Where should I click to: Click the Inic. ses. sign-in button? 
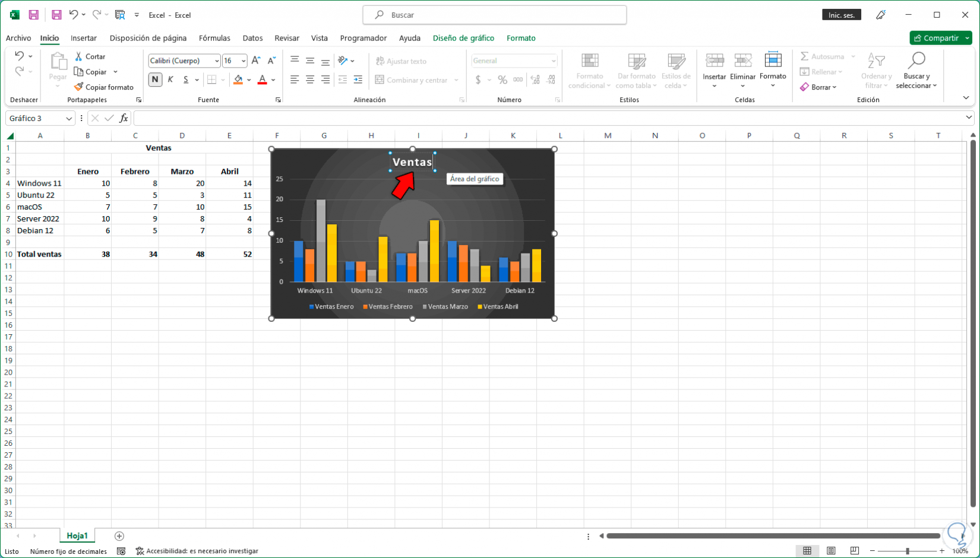pyautogui.click(x=842, y=15)
